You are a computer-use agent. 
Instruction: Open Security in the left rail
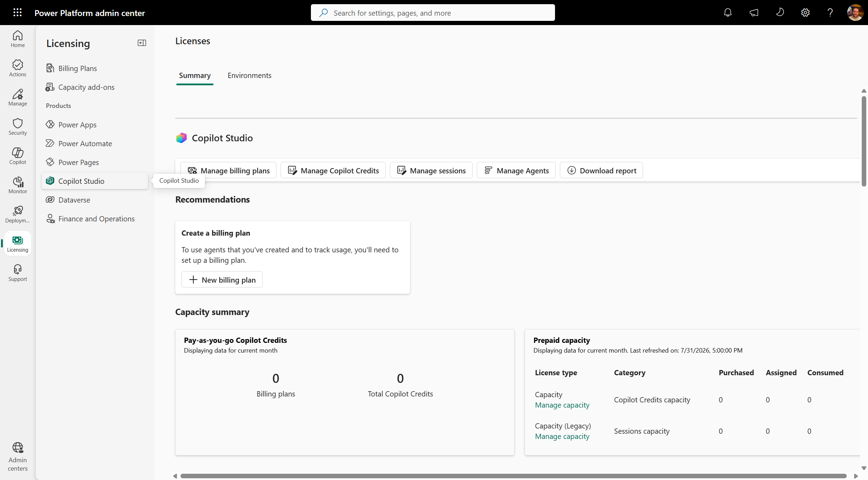click(18, 127)
